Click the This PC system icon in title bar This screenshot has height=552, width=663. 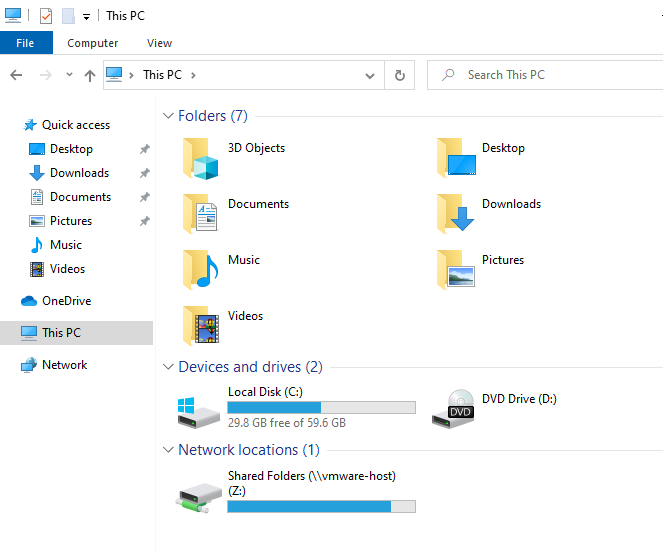pyautogui.click(x=13, y=15)
